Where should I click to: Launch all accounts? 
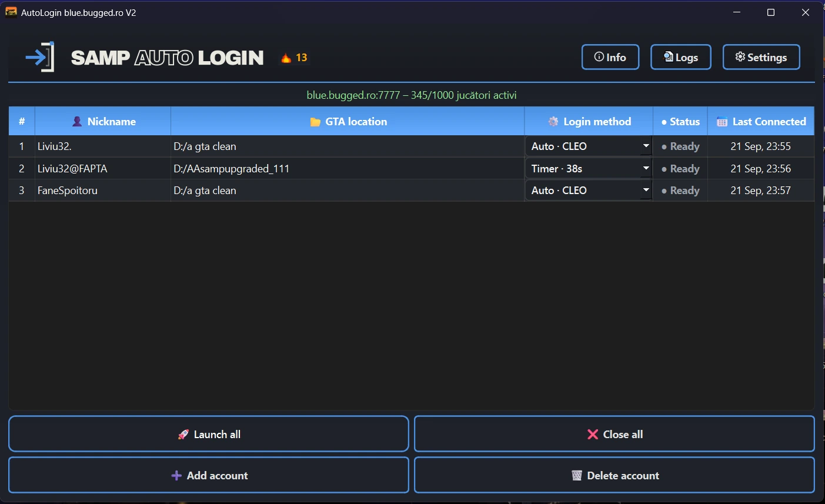209,434
